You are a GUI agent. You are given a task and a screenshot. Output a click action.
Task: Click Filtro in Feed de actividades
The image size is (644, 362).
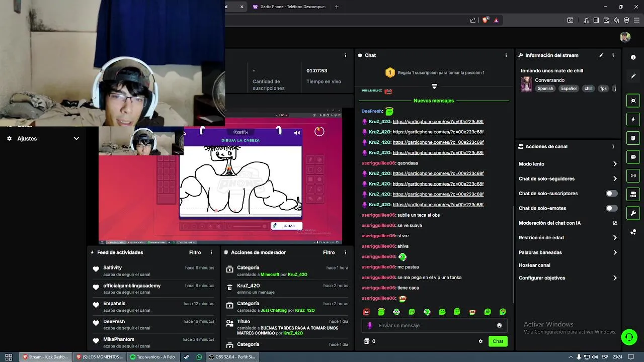(x=195, y=252)
